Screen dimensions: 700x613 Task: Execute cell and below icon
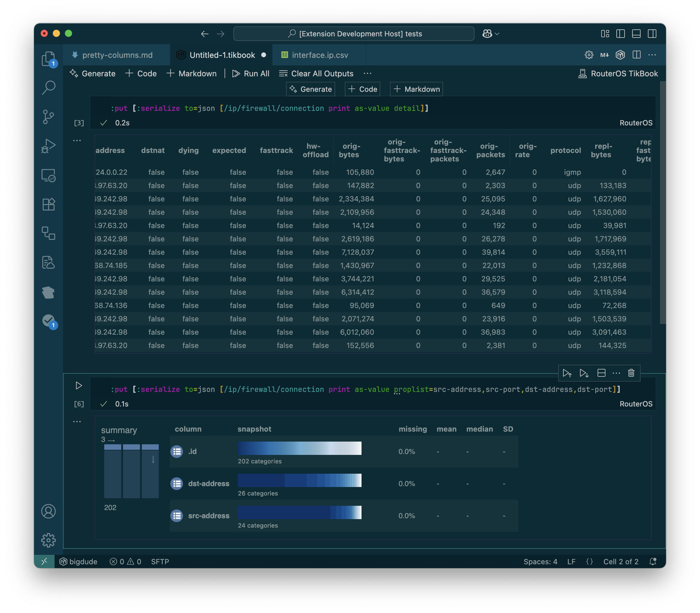coord(584,373)
